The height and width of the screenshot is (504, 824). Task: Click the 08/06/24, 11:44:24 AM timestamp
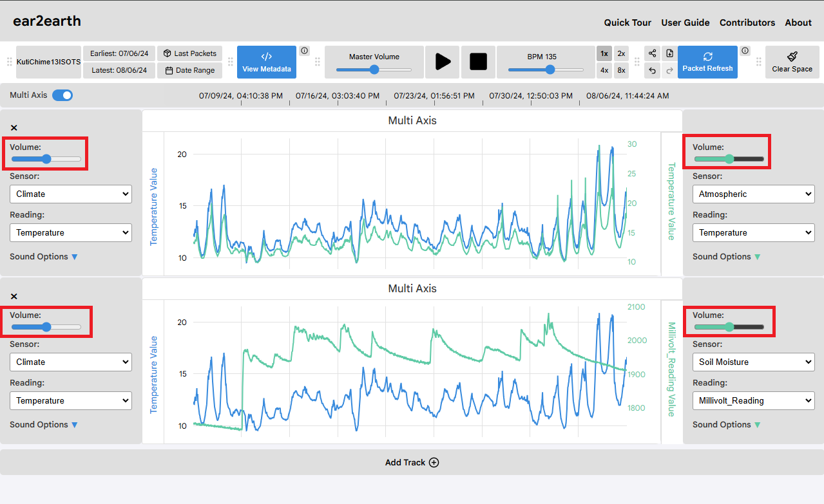point(628,96)
